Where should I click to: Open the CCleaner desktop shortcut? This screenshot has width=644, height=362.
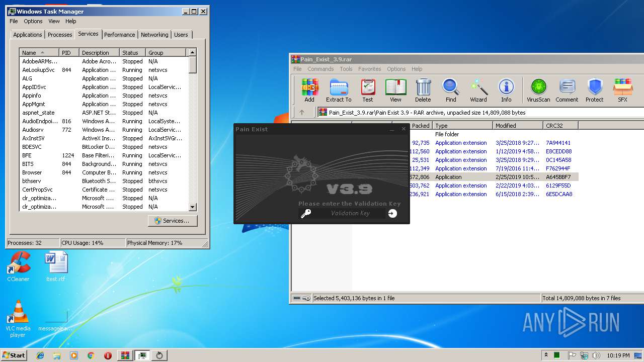(18, 266)
